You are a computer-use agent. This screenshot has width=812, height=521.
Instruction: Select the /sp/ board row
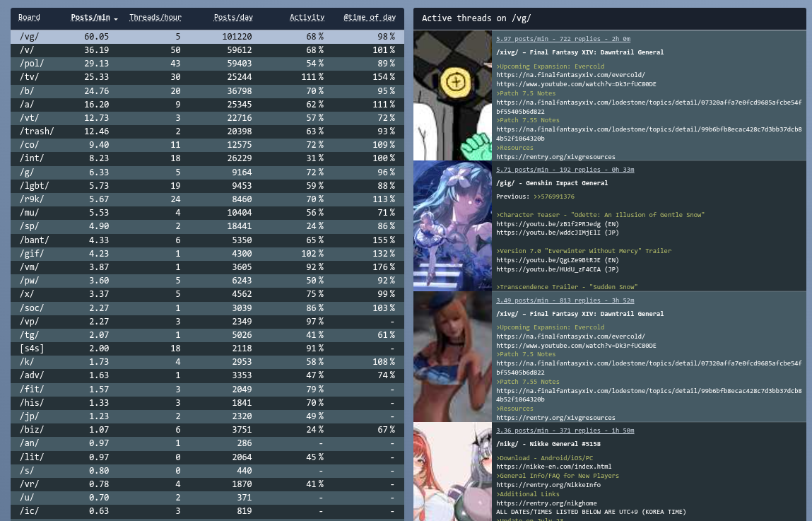(x=207, y=226)
